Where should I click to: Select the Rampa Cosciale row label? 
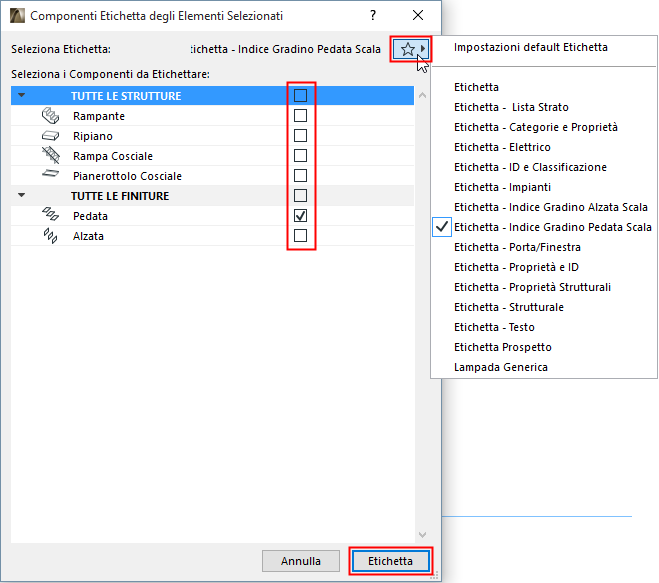pos(113,156)
